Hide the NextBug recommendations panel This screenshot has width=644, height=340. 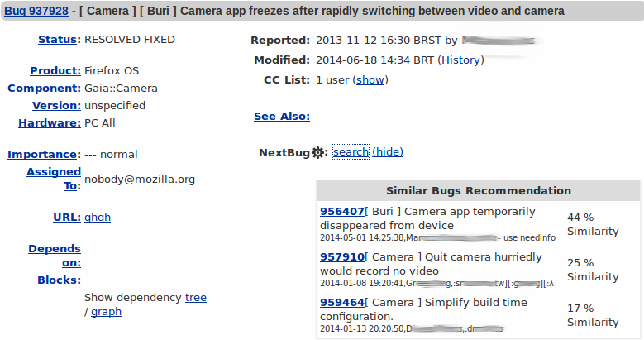click(388, 152)
